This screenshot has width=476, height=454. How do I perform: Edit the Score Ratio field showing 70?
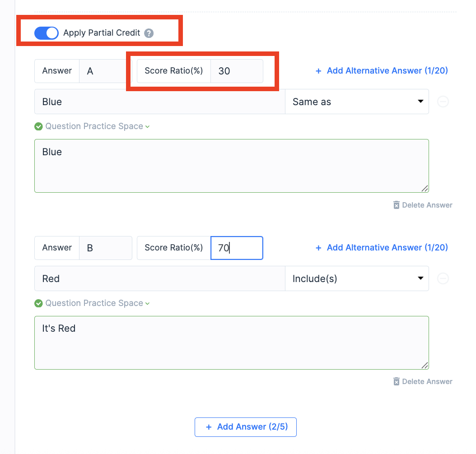[x=236, y=248]
